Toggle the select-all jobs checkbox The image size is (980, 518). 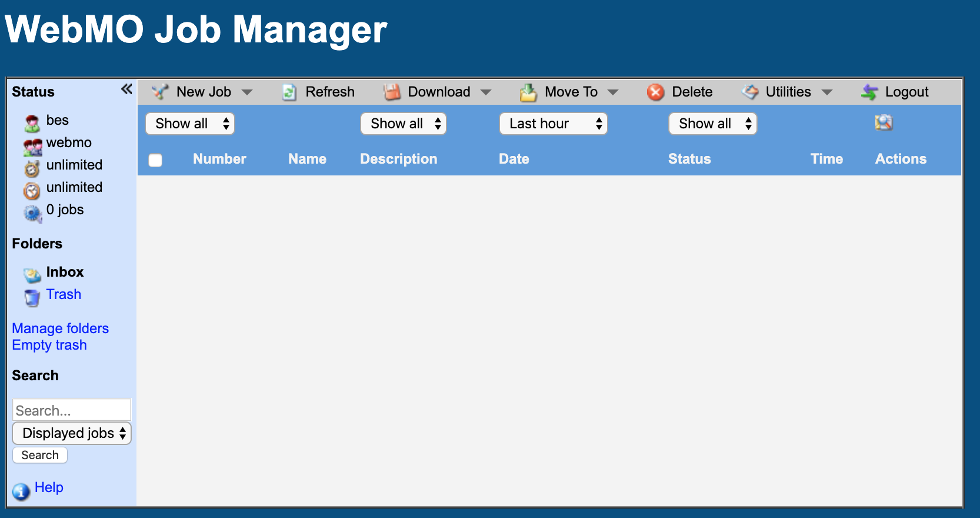[155, 160]
